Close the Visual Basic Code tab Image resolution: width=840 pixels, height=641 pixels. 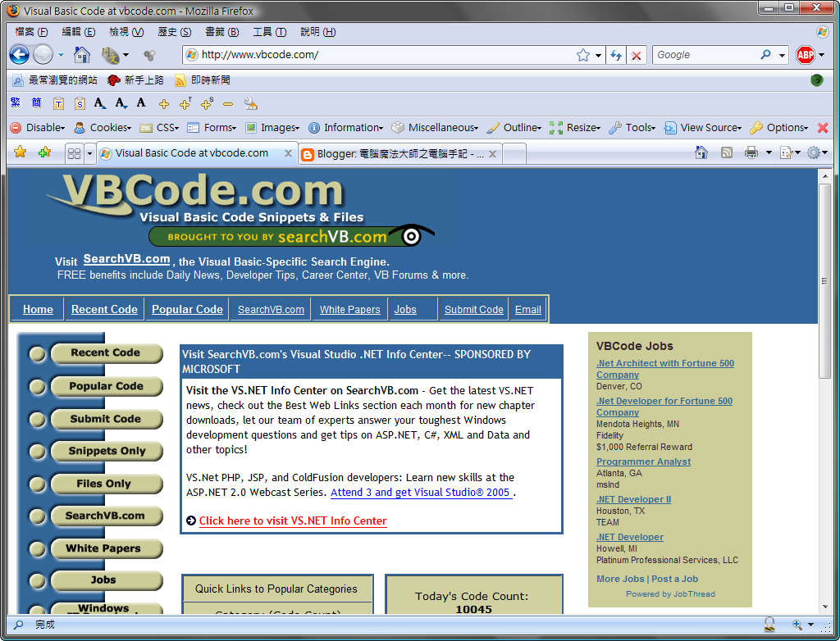[288, 153]
